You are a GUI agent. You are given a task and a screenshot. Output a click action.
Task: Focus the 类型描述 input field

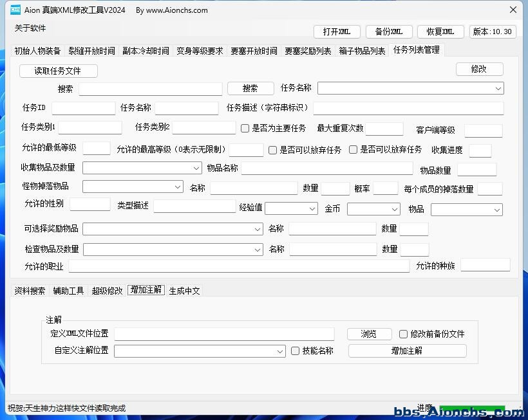(194, 206)
